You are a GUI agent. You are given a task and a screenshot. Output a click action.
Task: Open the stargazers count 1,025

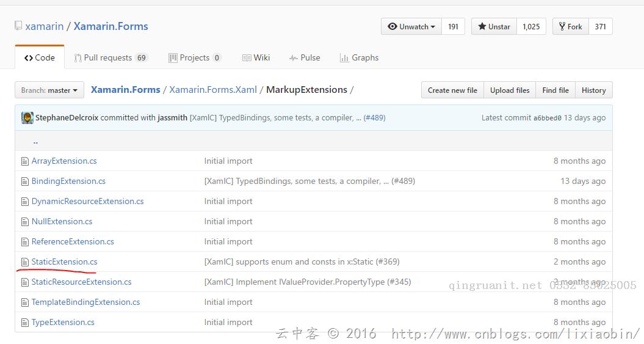531,26
